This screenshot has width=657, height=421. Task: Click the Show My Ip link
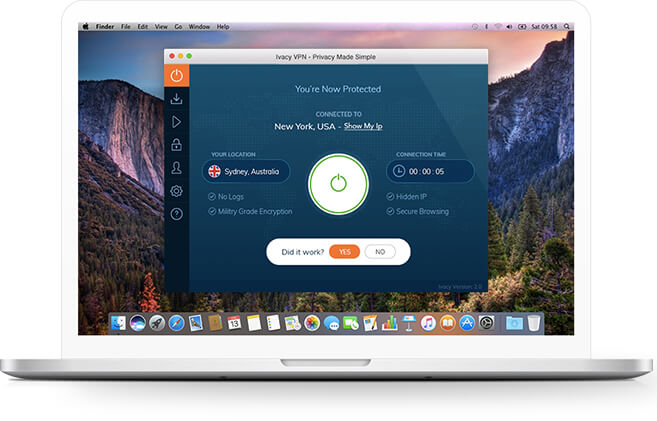[x=363, y=126]
